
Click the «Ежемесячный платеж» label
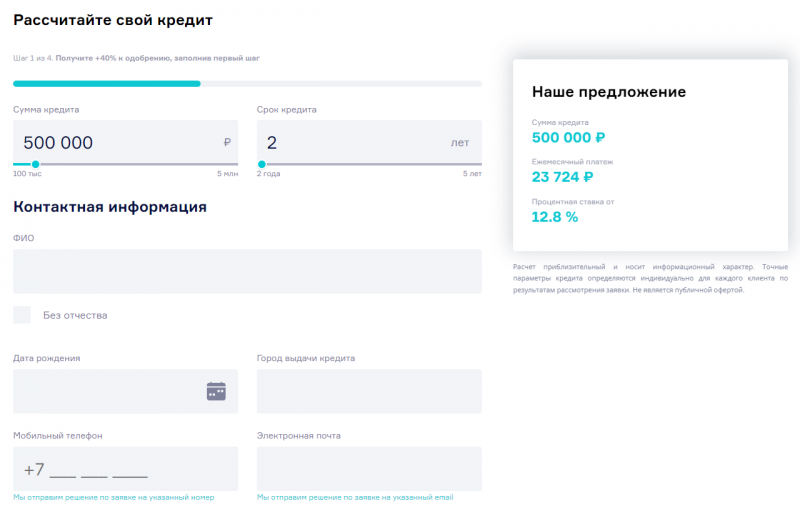click(572, 162)
